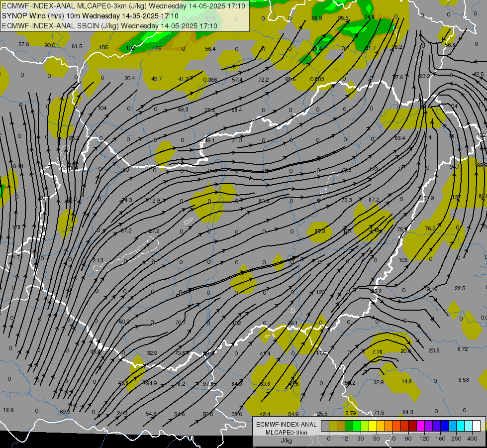Select the gray swatch in the legend
Viewport: 487px width, 448px height.
pyautogui.click(x=325, y=426)
